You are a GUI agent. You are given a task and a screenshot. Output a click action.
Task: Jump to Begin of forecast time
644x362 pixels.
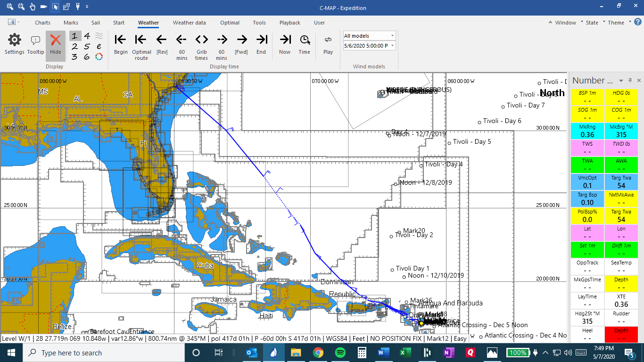[x=121, y=45]
